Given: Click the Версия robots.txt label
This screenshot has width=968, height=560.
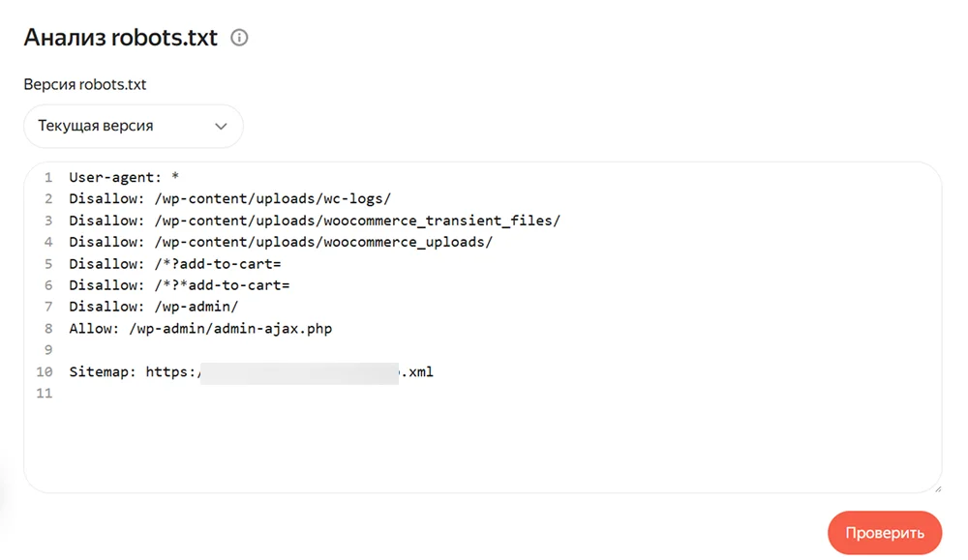Looking at the screenshot, I should tap(85, 84).
